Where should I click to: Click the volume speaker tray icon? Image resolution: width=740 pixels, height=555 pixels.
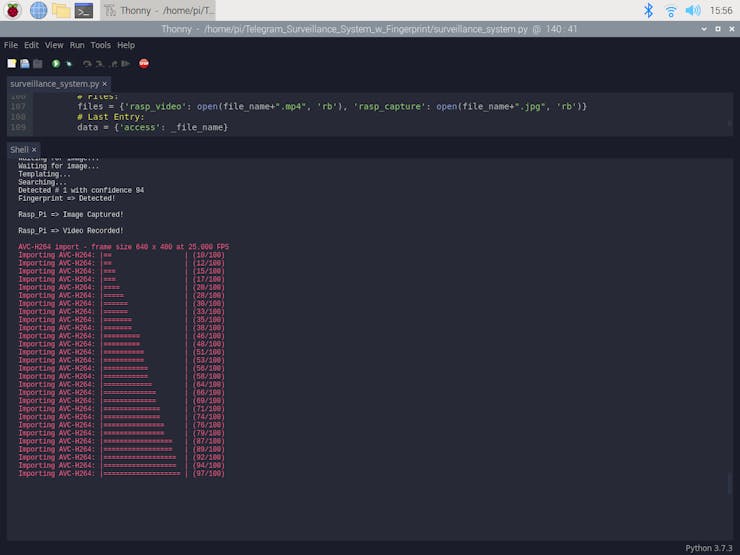693,10
